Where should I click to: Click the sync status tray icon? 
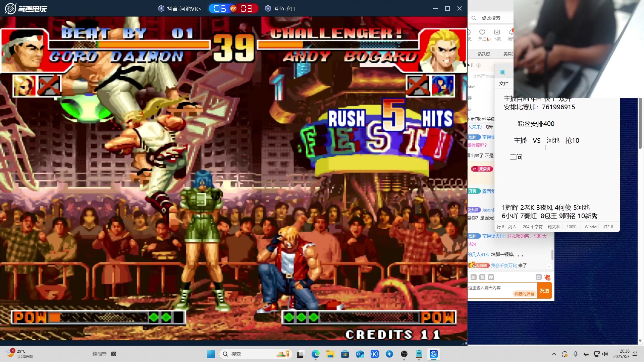(565, 354)
